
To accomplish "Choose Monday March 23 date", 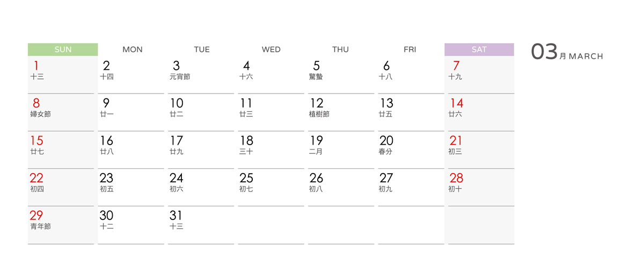I will pos(131,188).
